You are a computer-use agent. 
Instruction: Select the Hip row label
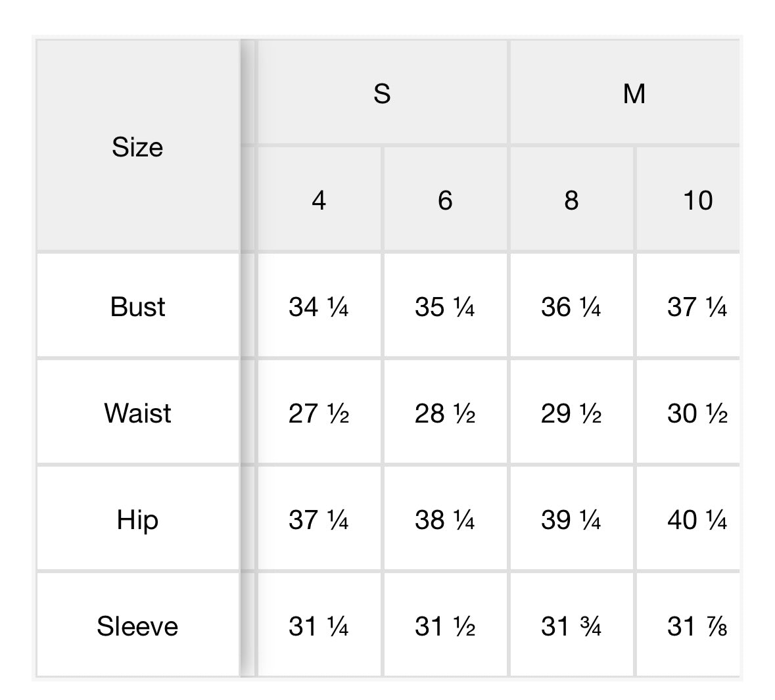[137, 520]
